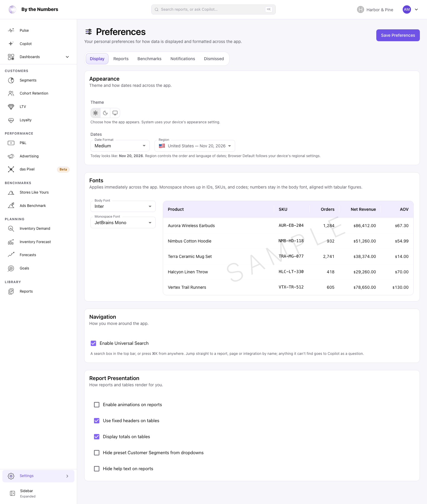Image resolution: width=427 pixels, height=504 pixels.
Task: Open the Body Font dropdown
Action: [123, 206]
